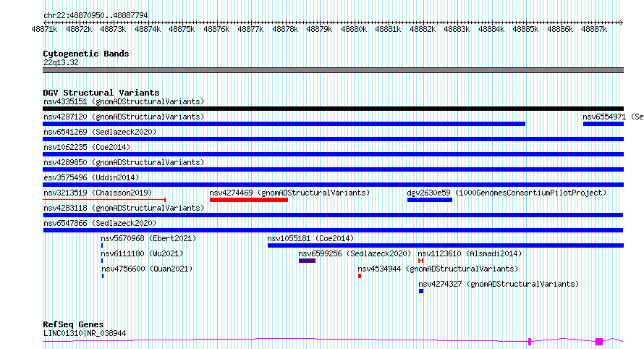Click the large magenta LINC01310 exon block
The height and width of the screenshot is (349, 644).
point(599,342)
